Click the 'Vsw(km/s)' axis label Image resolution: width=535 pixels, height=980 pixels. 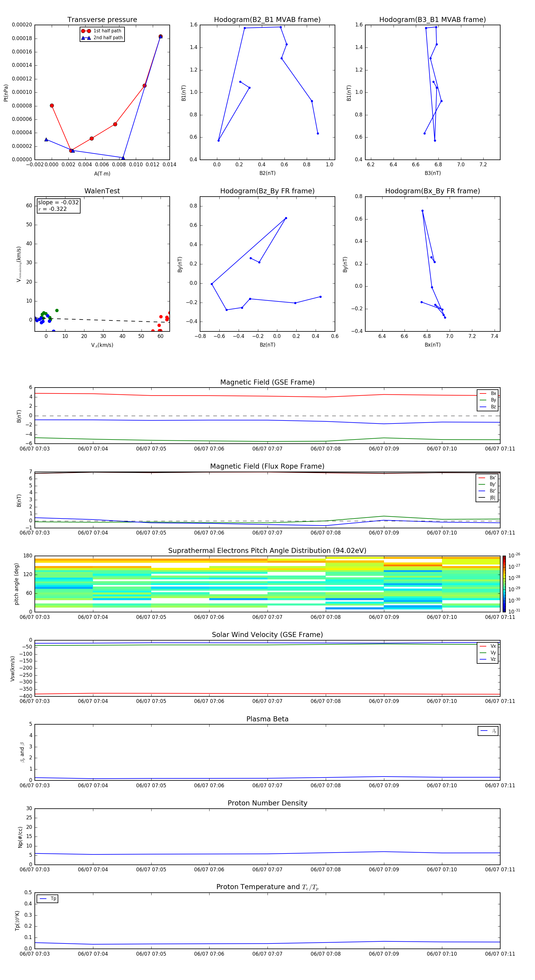[x=12, y=668]
